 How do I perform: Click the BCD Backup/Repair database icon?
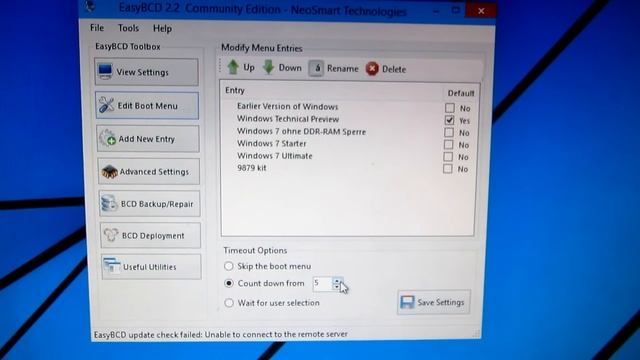point(109,203)
